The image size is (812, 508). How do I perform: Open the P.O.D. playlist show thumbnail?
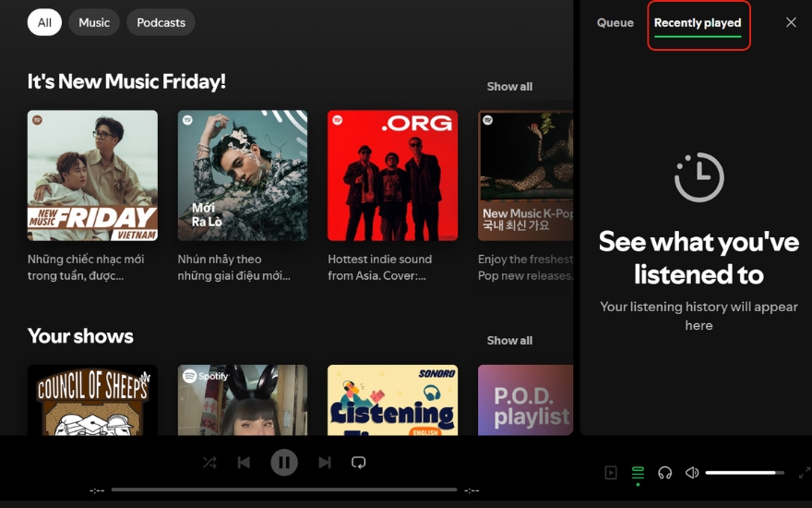pyautogui.click(x=526, y=400)
